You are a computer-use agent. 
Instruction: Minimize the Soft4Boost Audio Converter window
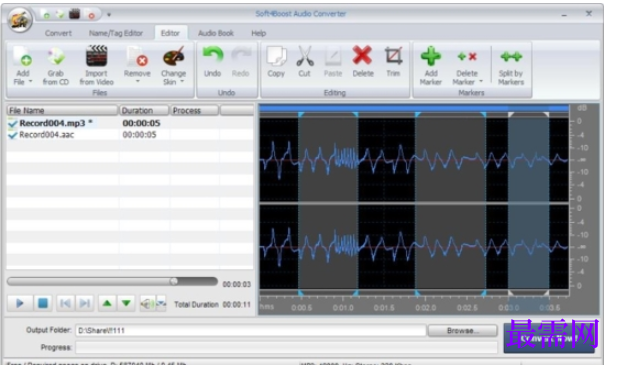(564, 15)
